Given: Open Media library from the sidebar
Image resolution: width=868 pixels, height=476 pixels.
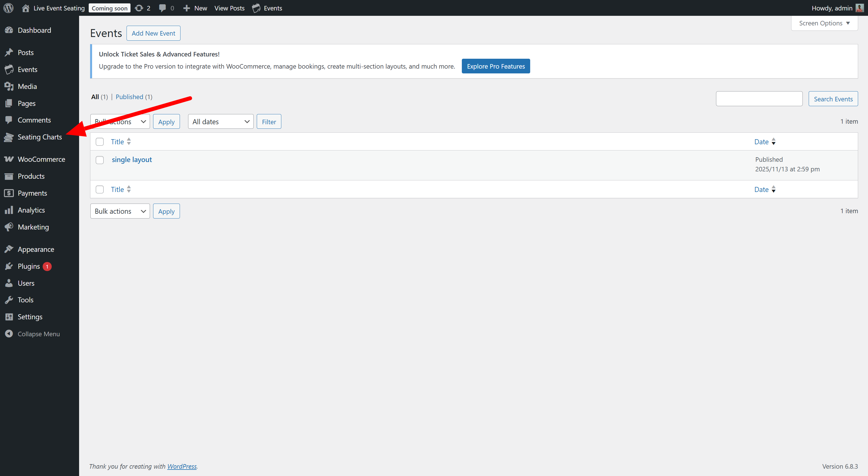Looking at the screenshot, I should click(27, 86).
